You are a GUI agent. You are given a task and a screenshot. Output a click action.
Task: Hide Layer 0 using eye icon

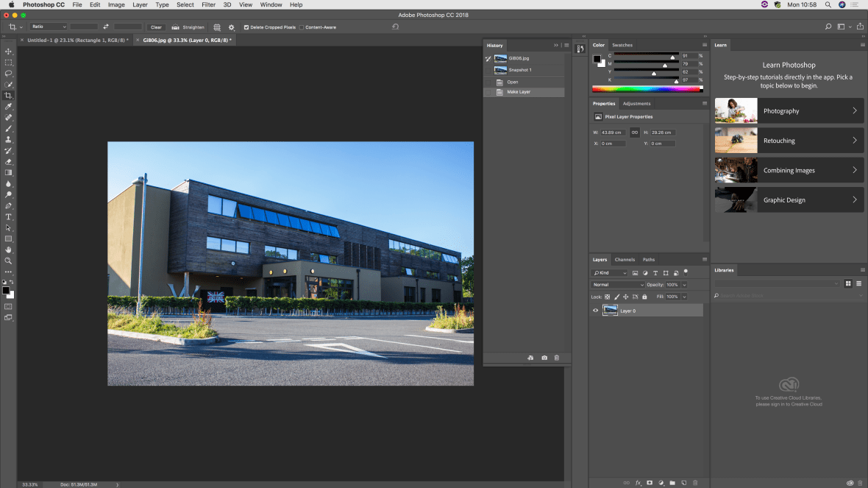pos(596,311)
